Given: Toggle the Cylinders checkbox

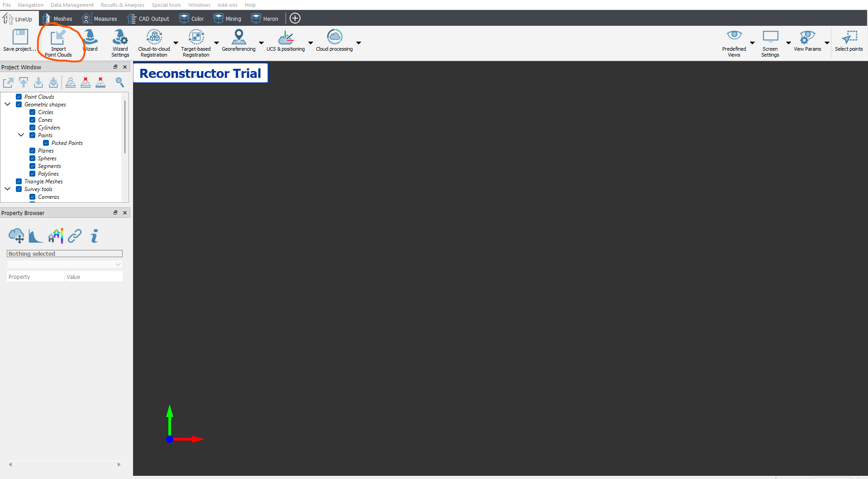Looking at the screenshot, I should click(x=33, y=127).
